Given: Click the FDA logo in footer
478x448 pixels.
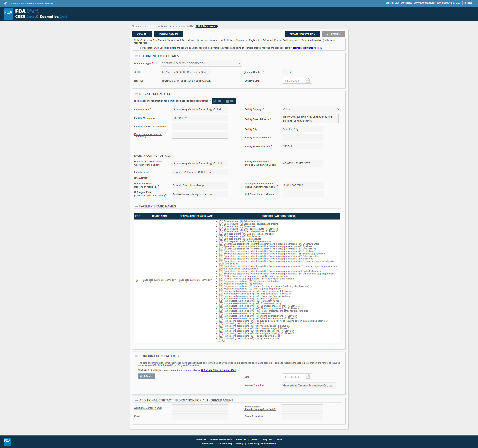Looking at the screenshot, I should [7, 441].
